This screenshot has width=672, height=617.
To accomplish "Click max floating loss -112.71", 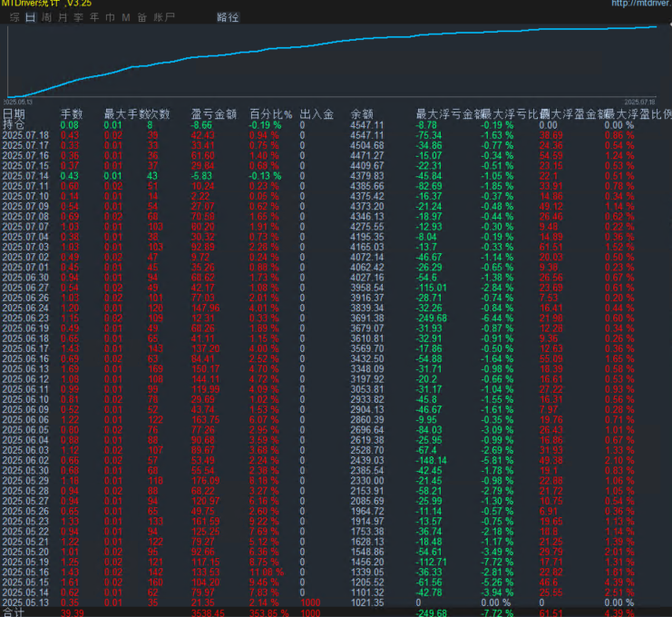I will click(x=431, y=563).
